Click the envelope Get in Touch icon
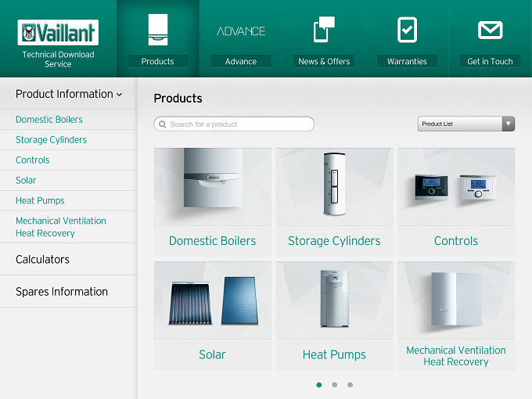Viewport: 532px width, 399px height. pyautogui.click(x=491, y=30)
